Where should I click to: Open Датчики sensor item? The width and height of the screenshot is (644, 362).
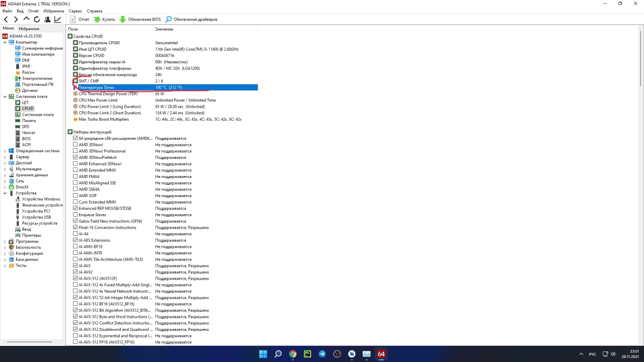[30, 90]
